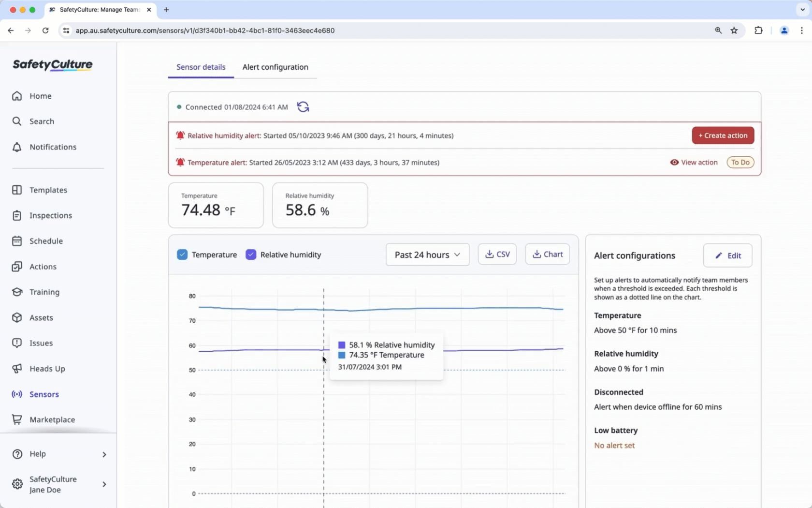
Task: Click the Templates sidebar icon
Action: coord(17,190)
